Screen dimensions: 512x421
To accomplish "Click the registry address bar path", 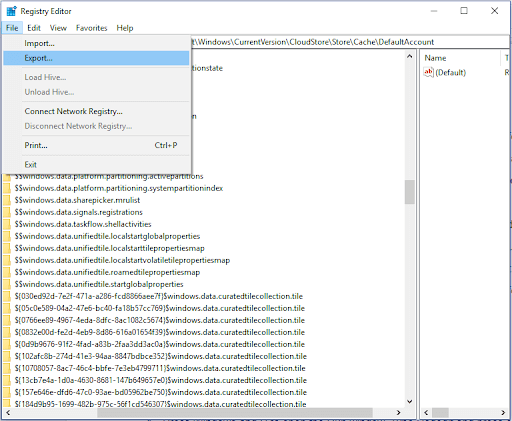I will click(x=313, y=42).
